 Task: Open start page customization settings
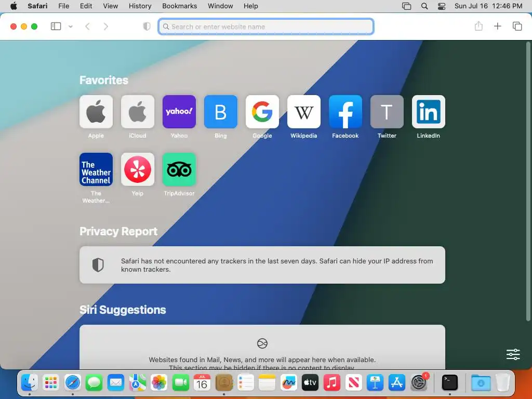(x=513, y=354)
